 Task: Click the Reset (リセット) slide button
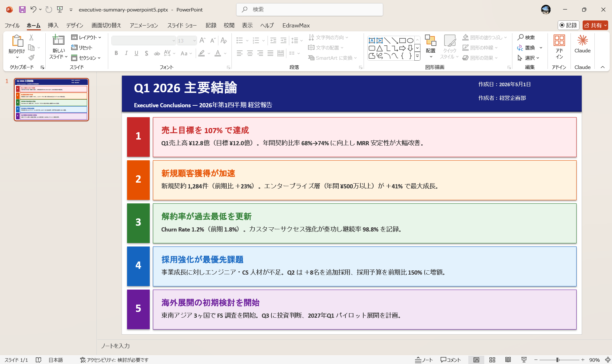click(x=82, y=48)
